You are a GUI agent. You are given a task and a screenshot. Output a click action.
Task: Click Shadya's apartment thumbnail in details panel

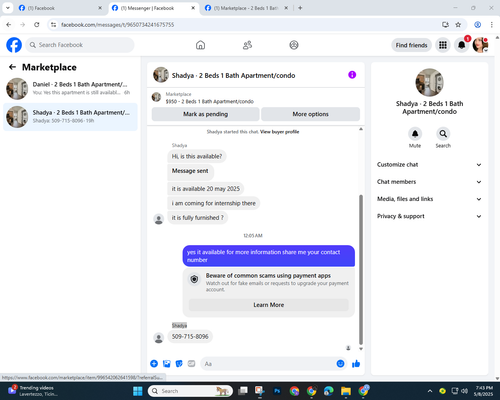point(429,82)
